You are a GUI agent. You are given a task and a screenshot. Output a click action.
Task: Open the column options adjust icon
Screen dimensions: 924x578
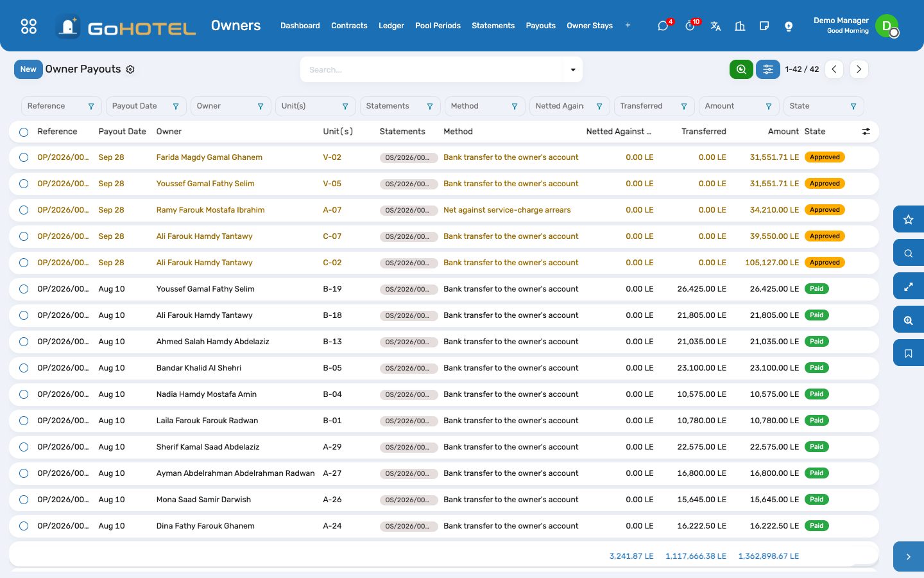click(866, 132)
